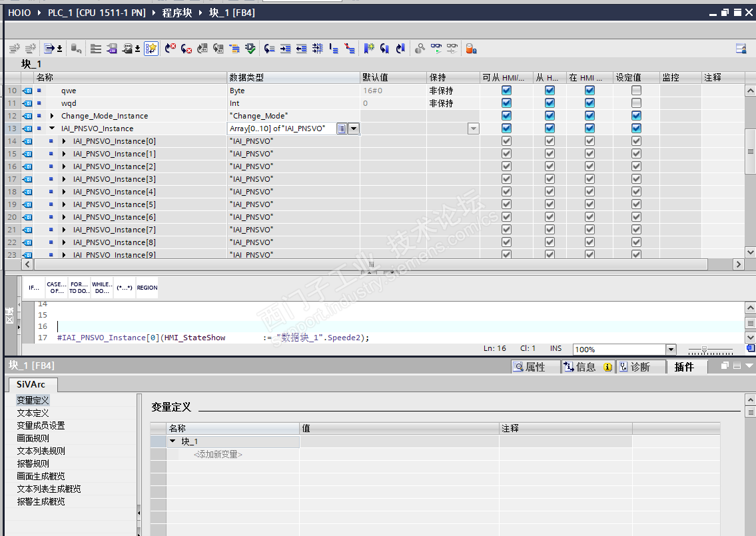Open data type dropdown for IAI_PNSVO_Instance
The width and height of the screenshot is (756, 536).
click(x=354, y=129)
